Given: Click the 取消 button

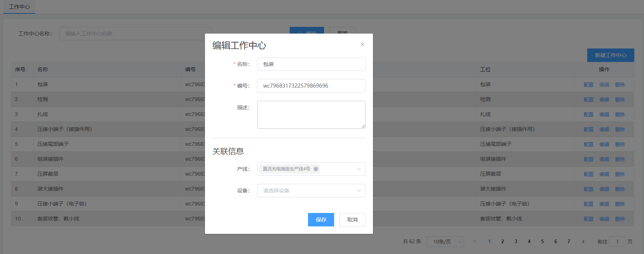Looking at the screenshot, I should 352,220.
